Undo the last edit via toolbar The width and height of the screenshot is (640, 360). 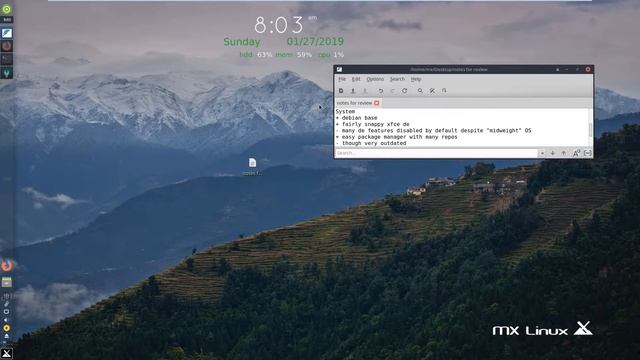point(380,91)
